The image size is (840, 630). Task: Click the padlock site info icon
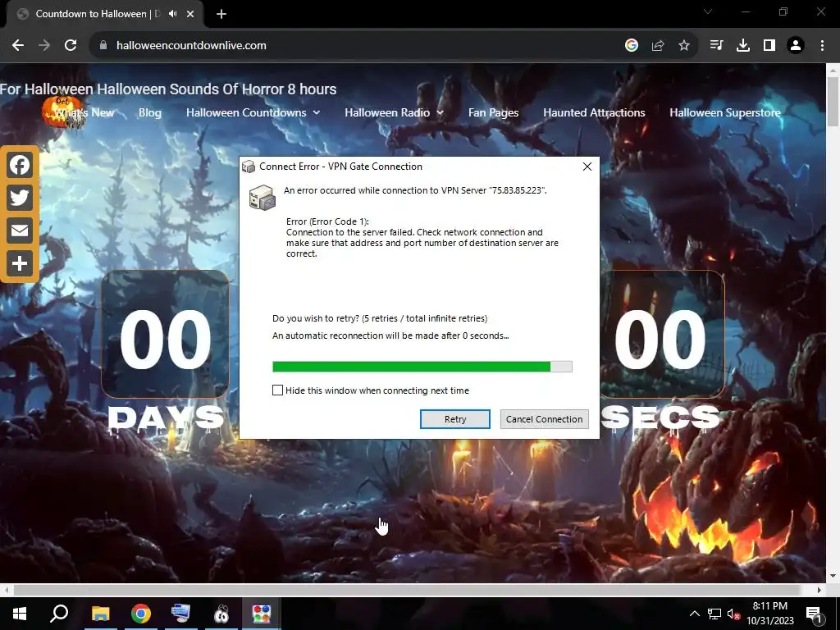[103, 46]
